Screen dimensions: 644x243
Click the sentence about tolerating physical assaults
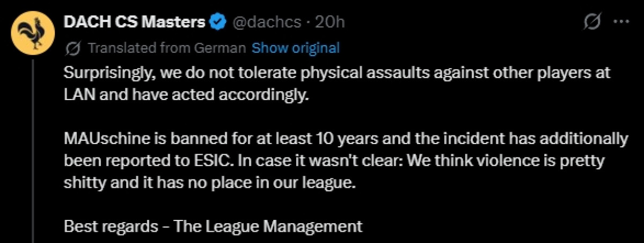click(x=337, y=74)
